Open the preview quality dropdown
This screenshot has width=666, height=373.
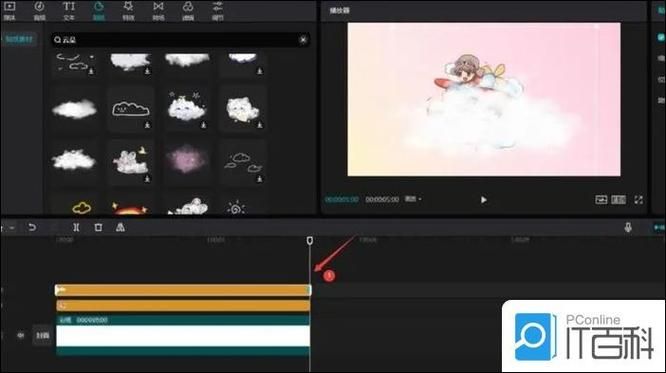pos(413,199)
